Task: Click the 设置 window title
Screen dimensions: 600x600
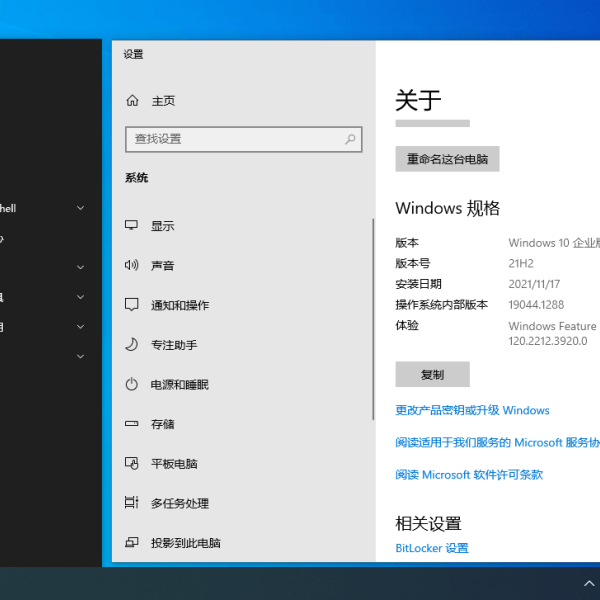Action: click(x=133, y=54)
